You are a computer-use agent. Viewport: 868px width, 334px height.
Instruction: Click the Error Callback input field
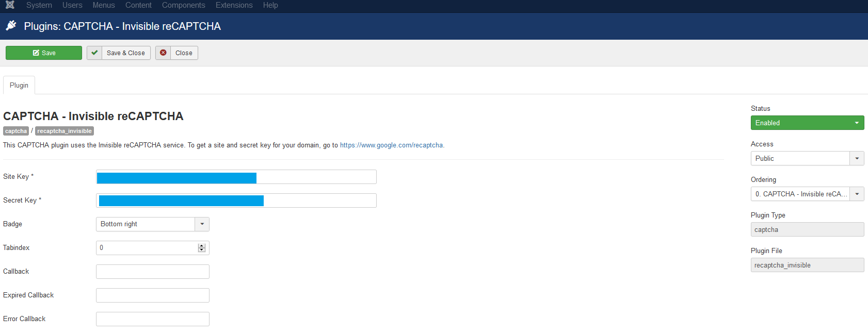pyautogui.click(x=153, y=319)
